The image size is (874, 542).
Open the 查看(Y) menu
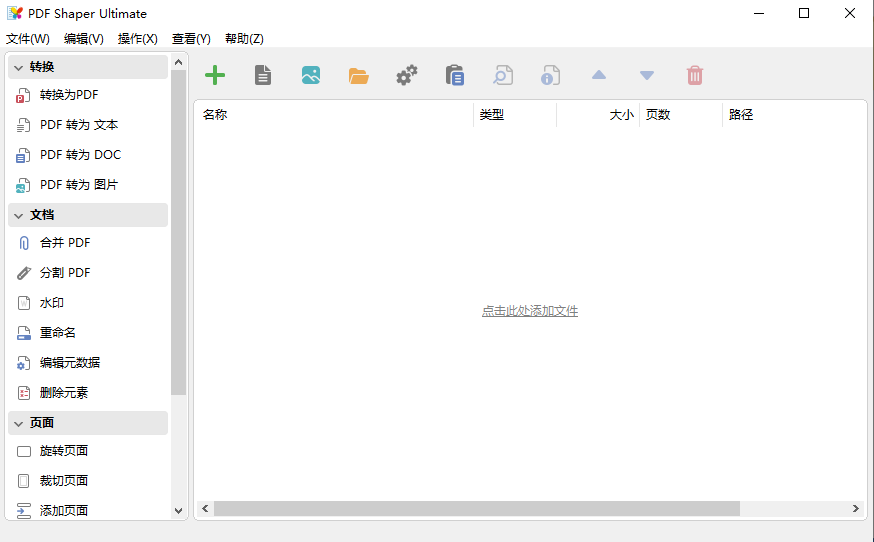(191, 38)
